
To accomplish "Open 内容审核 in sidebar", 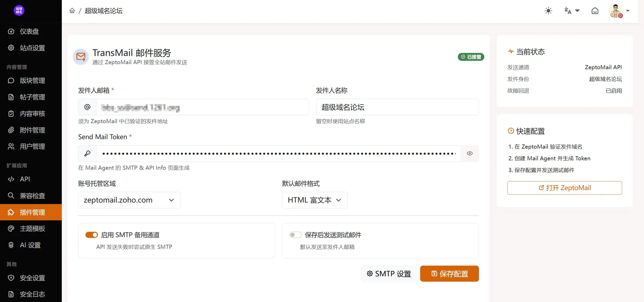I will (31, 113).
